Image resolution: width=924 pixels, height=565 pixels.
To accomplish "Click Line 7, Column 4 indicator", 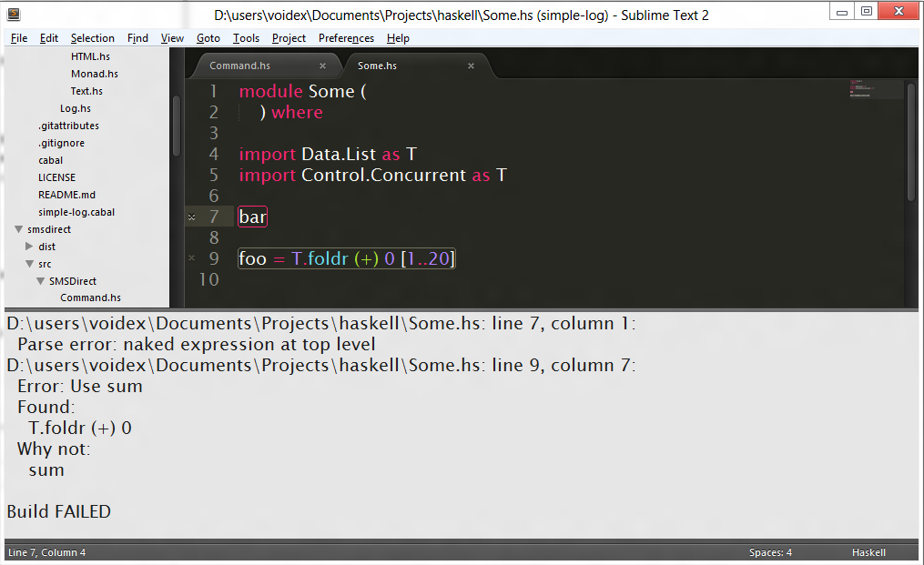I will pyautogui.click(x=46, y=551).
